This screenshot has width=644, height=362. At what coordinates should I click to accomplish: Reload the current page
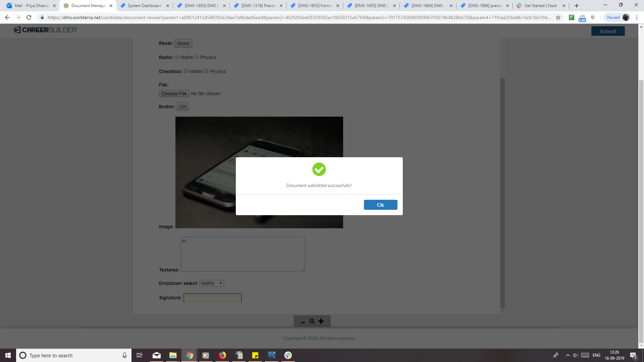(29, 17)
